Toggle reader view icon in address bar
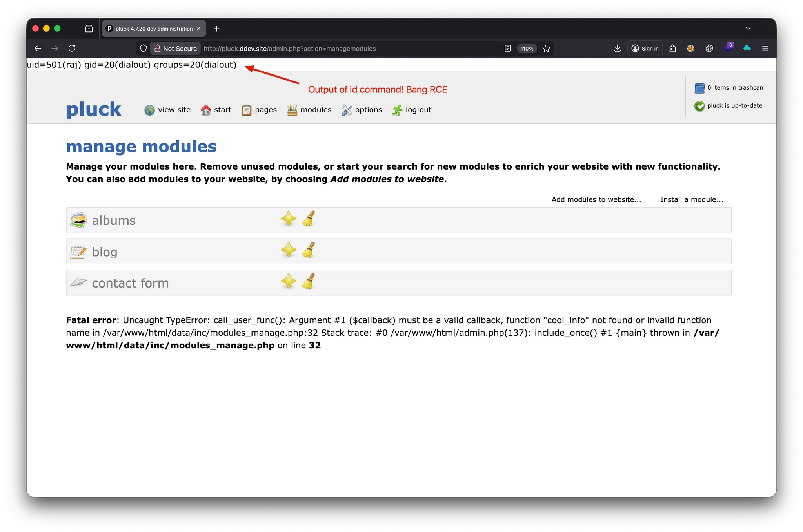The height and width of the screenshot is (532, 803). 507,49
